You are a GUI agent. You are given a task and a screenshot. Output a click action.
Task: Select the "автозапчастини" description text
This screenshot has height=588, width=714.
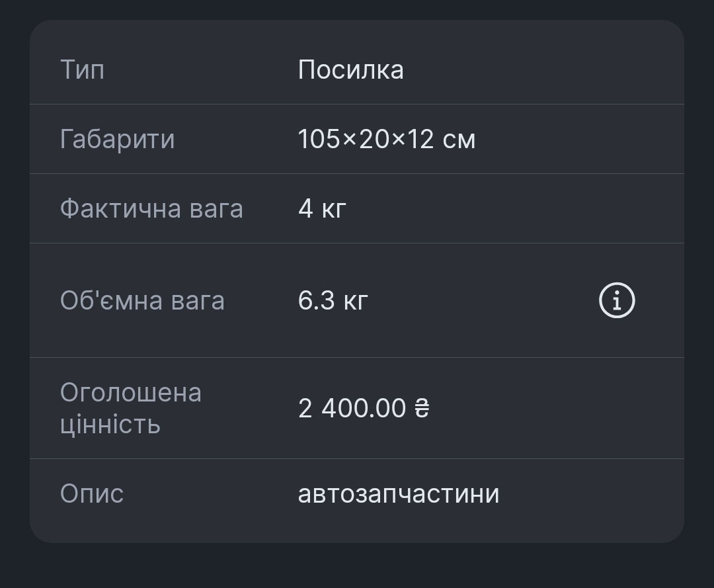pyautogui.click(x=399, y=494)
